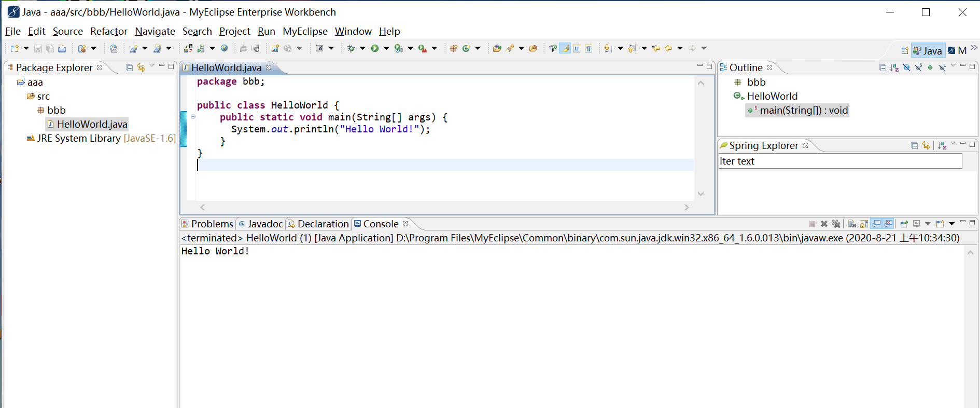
Task: Click Clear Console icon
Action: coord(852,224)
